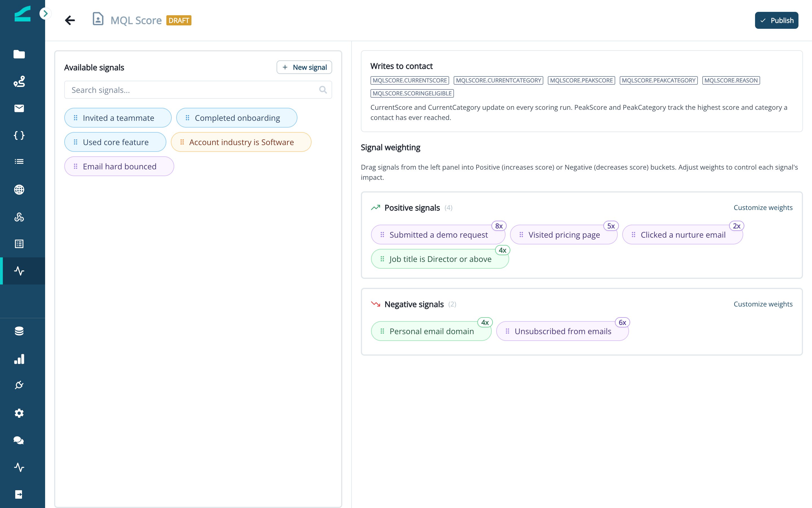Image resolution: width=812 pixels, height=508 pixels.
Task: Click the MQLSCORE.SCORINGELIGIBLE tag
Action: (412, 93)
